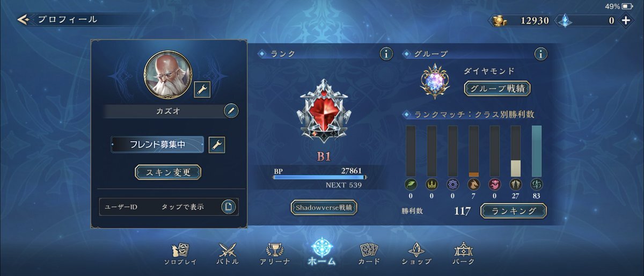Screen dimensions: 644x276
Task: Open the ランキング button
Action: [x=513, y=211]
